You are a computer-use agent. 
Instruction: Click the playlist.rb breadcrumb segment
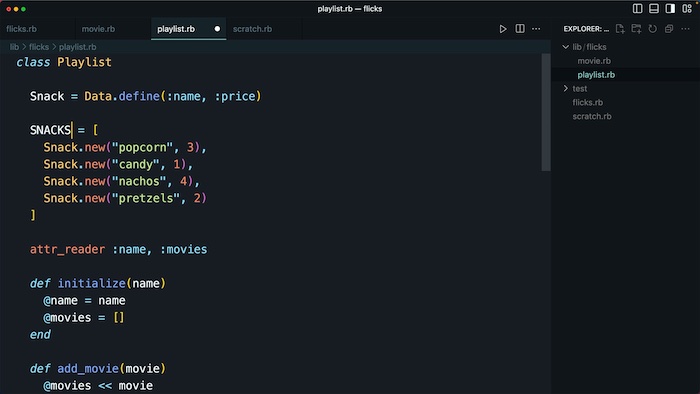(77, 47)
